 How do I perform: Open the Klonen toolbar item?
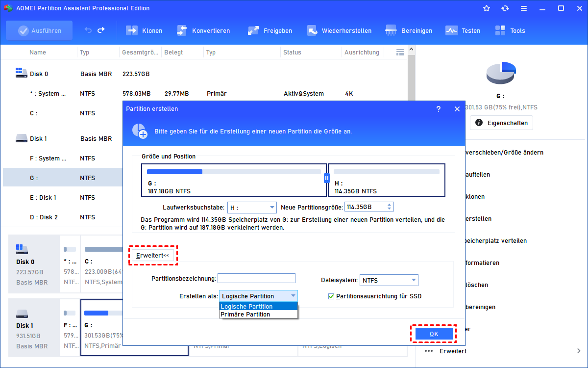tap(144, 30)
